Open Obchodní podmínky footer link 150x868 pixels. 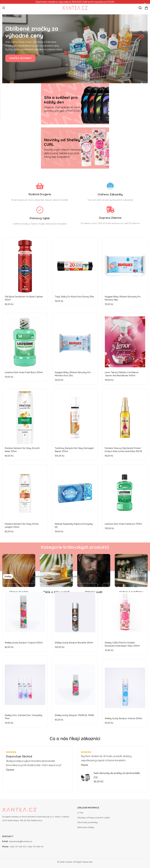coord(87,822)
